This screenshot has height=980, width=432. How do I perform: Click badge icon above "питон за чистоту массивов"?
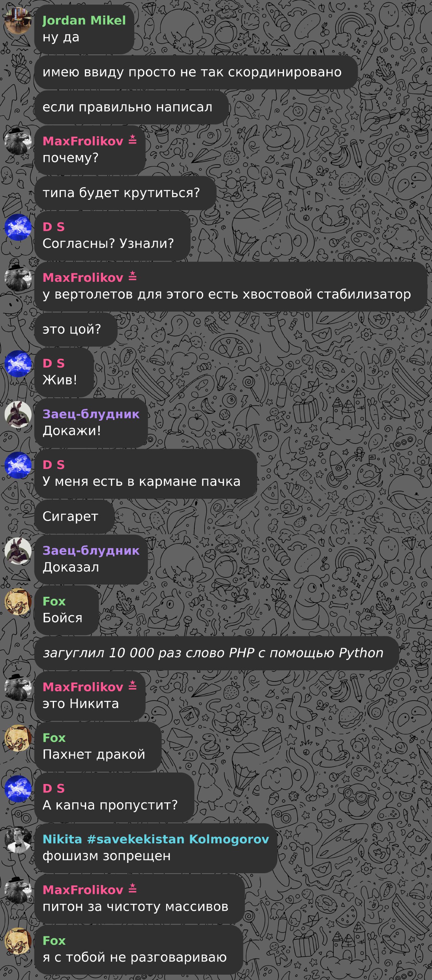[x=132, y=889]
